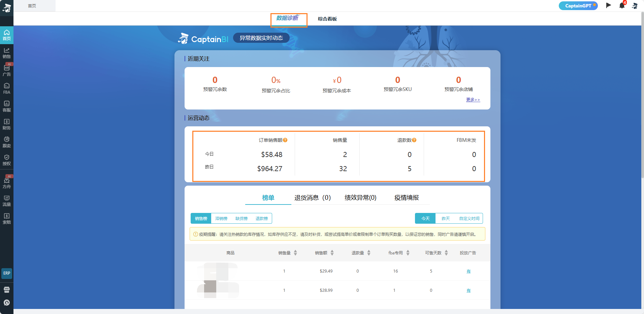Click product thumbnail in $29.49 row
Viewport: 644px width, 314px height.
[x=217, y=271]
